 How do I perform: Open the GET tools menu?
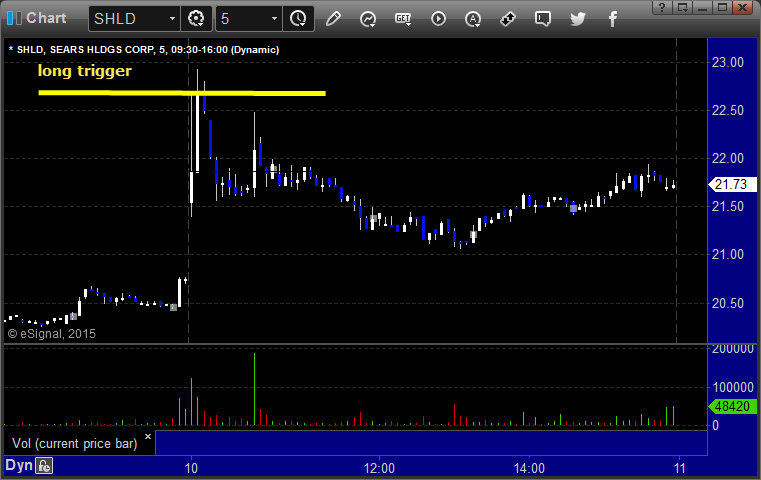403,19
